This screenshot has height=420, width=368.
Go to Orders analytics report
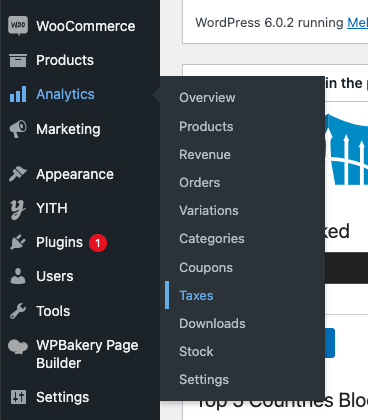tap(200, 183)
